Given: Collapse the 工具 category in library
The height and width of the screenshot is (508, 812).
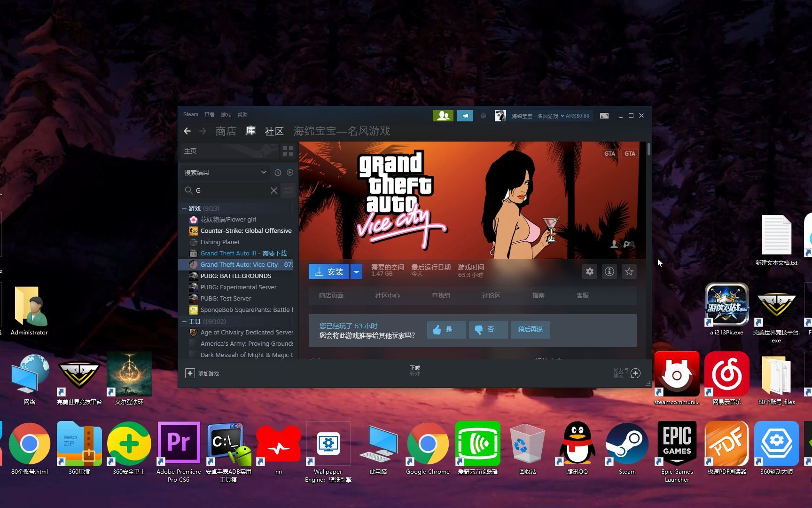Looking at the screenshot, I should coord(184,321).
